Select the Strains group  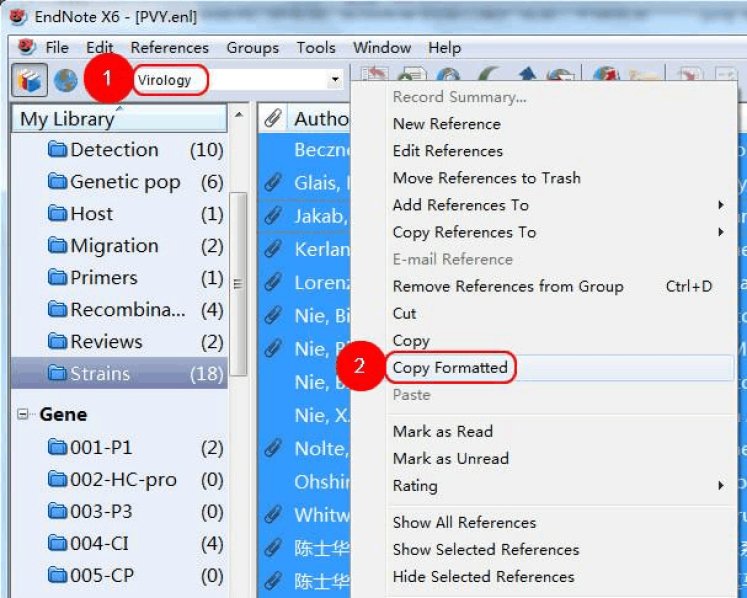point(119,373)
